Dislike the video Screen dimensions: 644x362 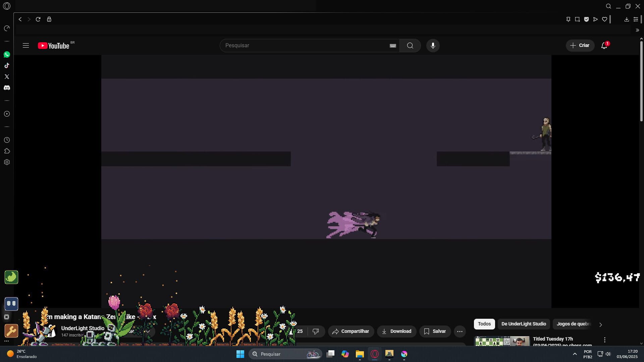click(x=316, y=331)
